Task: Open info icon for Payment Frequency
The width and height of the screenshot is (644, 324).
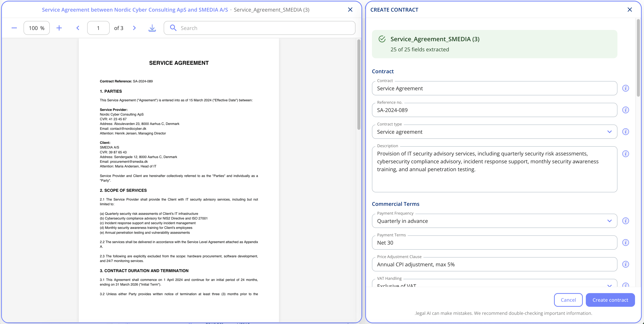Action: pyautogui.click(x=625, y=221)
